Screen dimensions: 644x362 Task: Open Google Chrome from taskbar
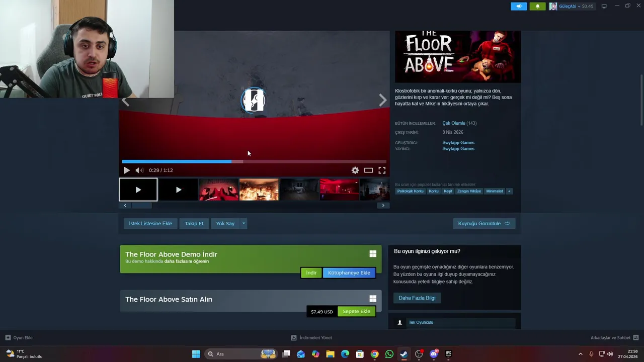click(374, 354)
